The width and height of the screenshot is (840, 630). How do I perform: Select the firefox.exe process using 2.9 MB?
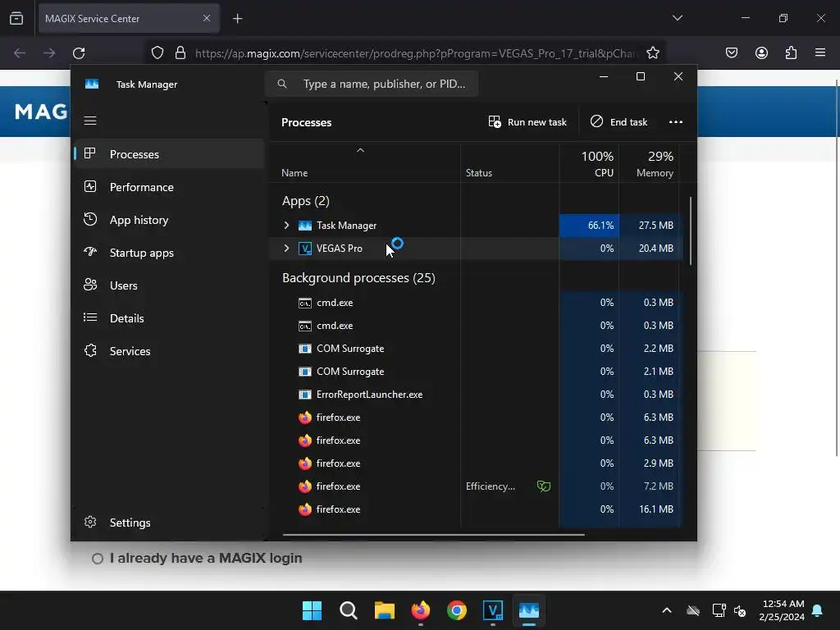pyautogui.click(x=476, y=463)
